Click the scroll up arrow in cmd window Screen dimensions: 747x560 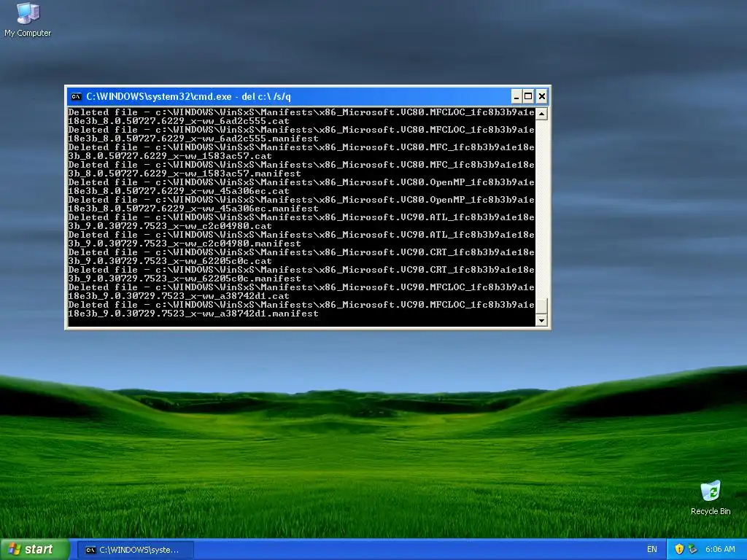point(541,114)
